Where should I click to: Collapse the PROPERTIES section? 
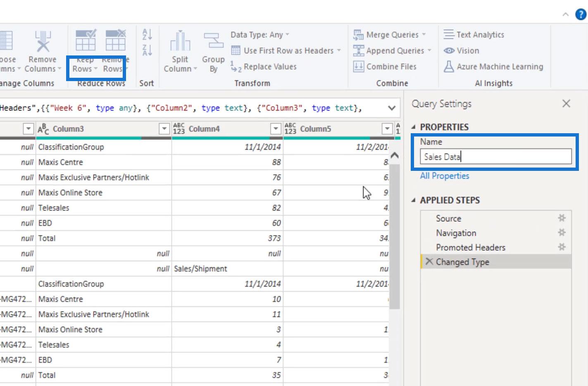coord(414,127)
